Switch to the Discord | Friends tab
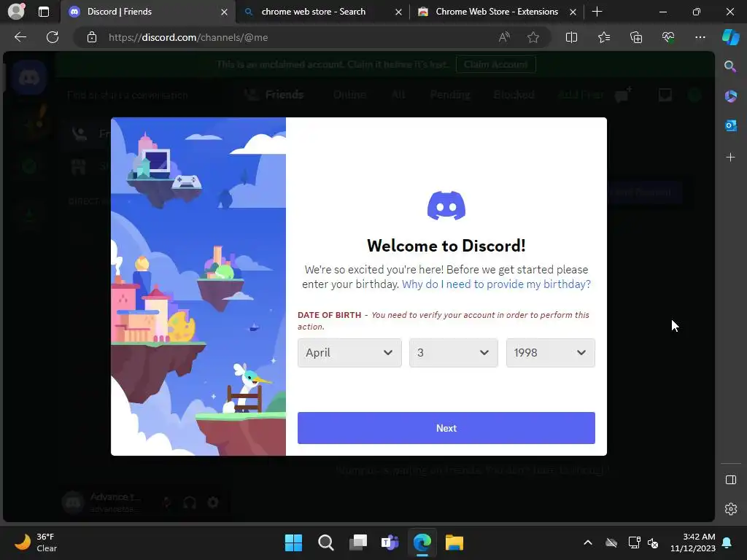The width and height of the screenshot is (747, 560). click(x=148, y=12)
